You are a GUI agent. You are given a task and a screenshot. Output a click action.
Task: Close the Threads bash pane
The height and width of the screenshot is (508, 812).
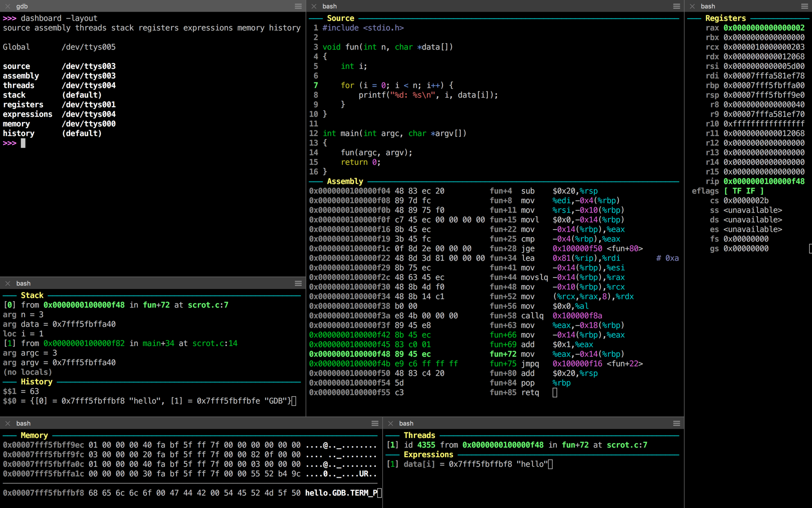coord(391,423)
